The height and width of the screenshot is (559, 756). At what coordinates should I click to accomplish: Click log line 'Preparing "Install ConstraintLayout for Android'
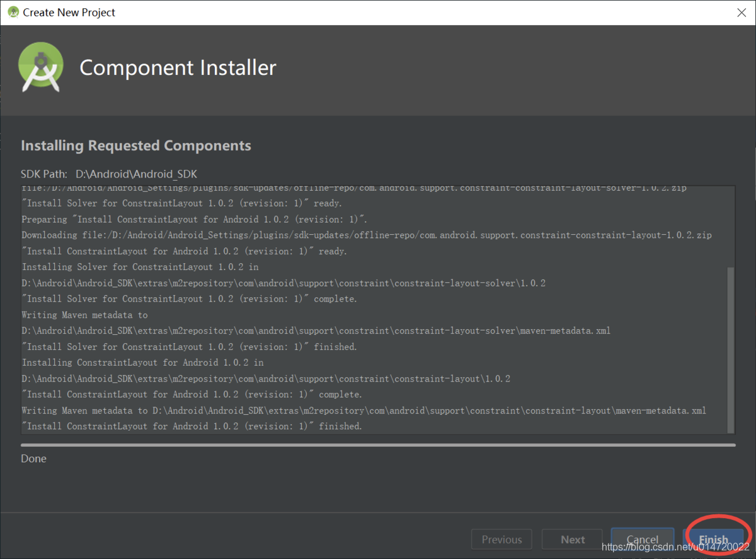click(195, 219)
